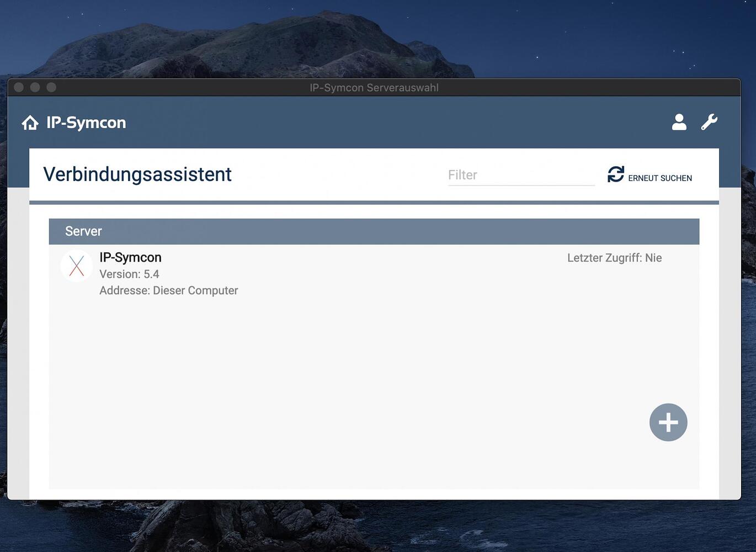Click the IP-Symcon Serverauswahl title bar
Image resolution: width=756 pixels, height=552 pixels.
[375, 87]
